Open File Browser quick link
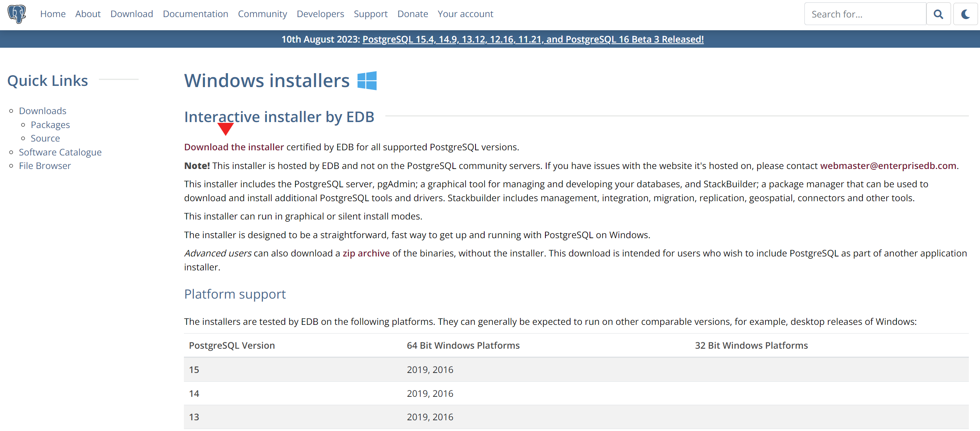 click(x=45, y=166)
